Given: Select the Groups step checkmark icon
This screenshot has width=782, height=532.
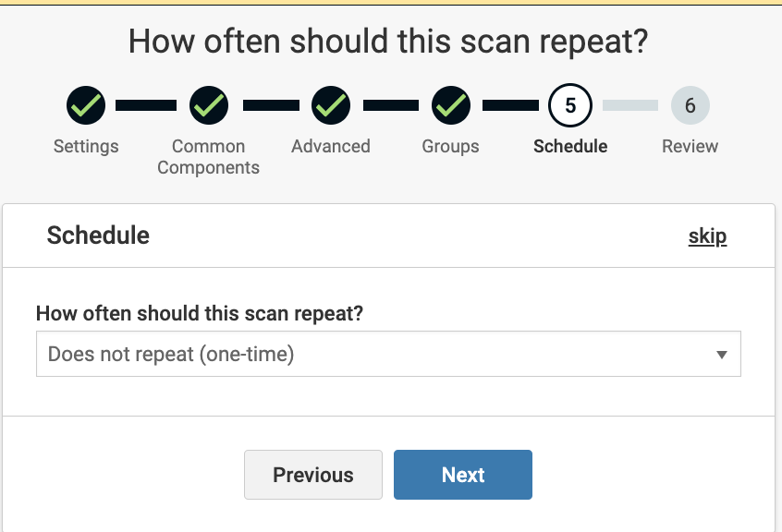Looking at the screenshot, I should coord(451,106).
